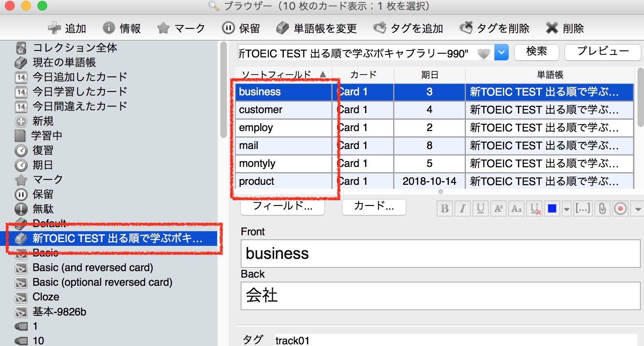This screenshot has height=346, width=644.
Task: Toggle subscript formatting
Action: 516,209
